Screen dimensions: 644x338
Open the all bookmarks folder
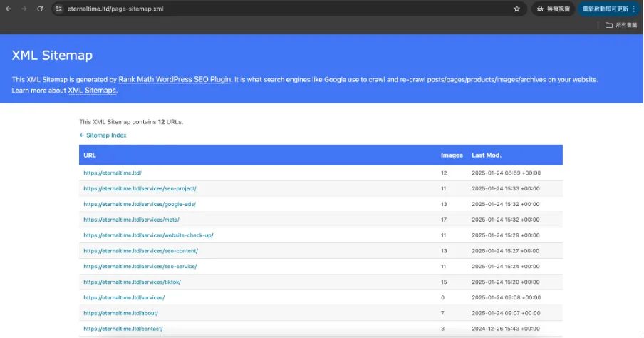point(621,25)
